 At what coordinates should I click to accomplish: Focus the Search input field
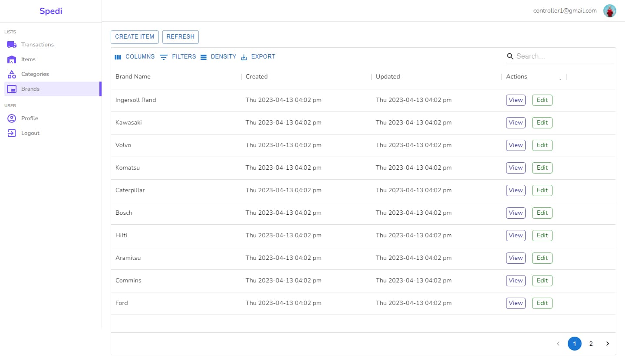(564, 56)
